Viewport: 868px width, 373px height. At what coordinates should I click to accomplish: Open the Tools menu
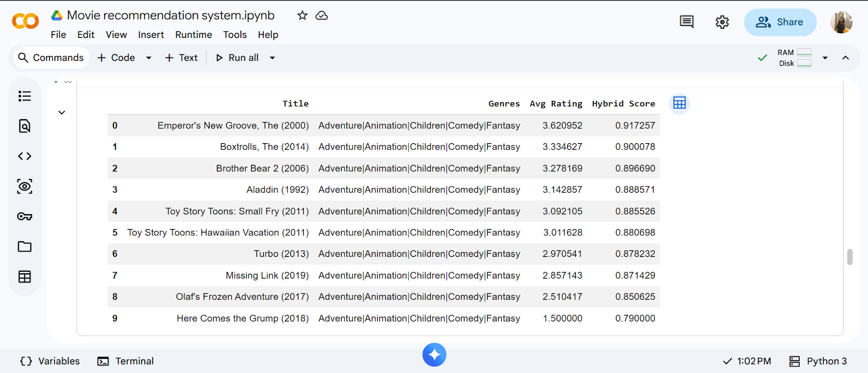click(234, 35)
